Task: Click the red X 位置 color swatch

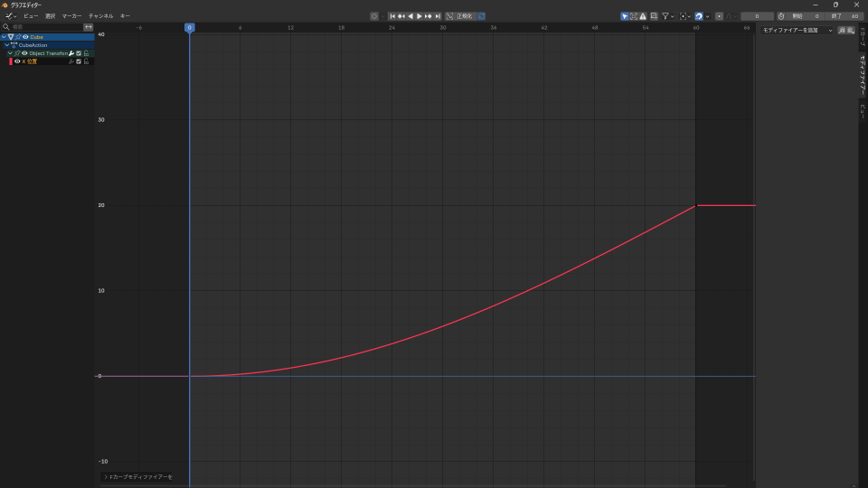Action: point(11,61)
